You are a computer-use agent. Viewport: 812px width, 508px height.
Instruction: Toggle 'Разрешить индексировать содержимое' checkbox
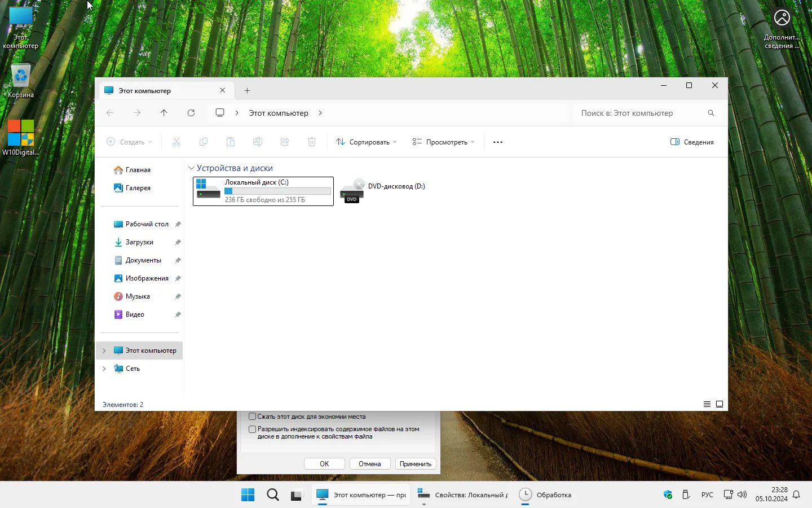(x=253, y=429)
